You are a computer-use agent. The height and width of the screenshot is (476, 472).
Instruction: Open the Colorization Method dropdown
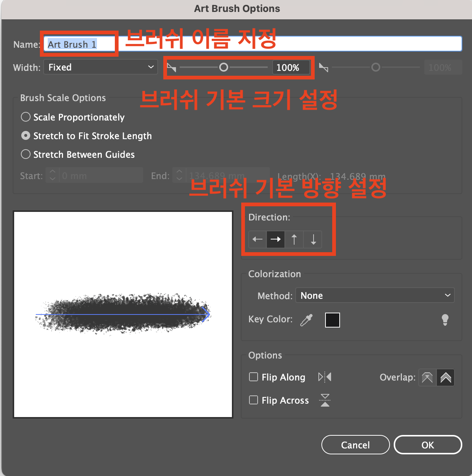tap(375, 295)
